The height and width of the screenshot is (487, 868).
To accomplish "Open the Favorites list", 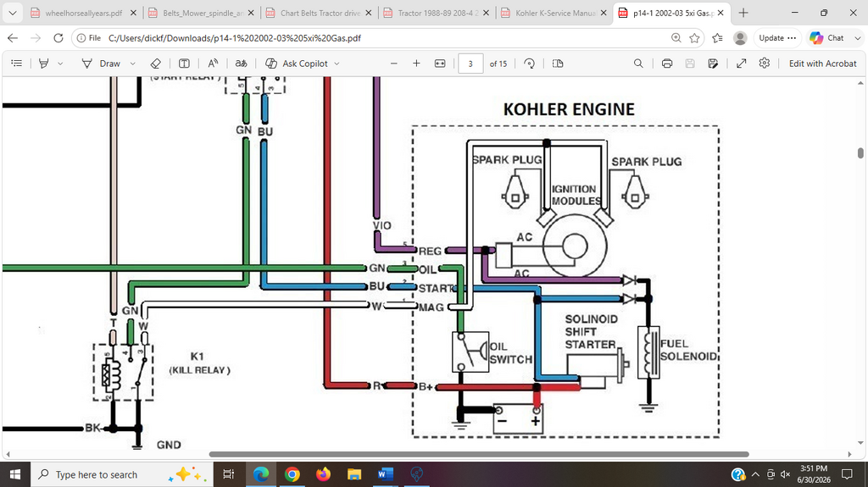I will (x=717, y=38).
